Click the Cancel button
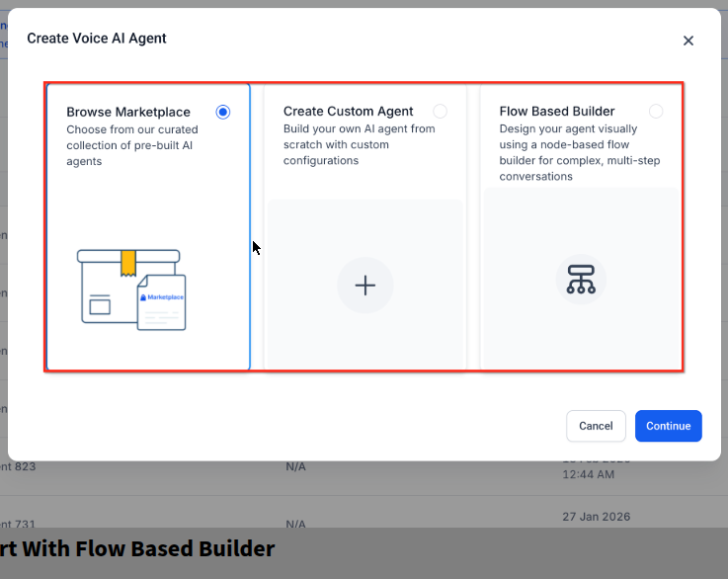The height and width of the screenshot is (579, 728). (596, 426)
